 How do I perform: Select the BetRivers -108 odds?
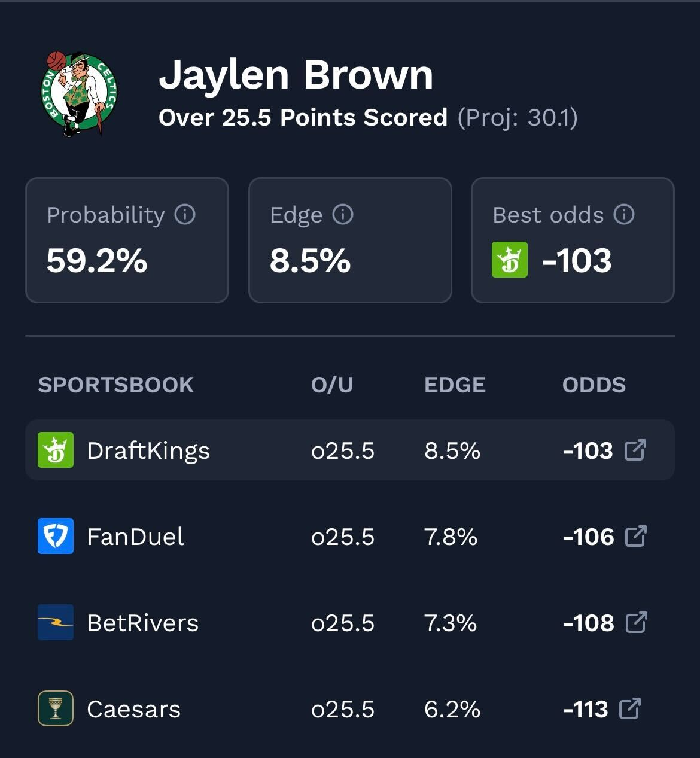coord(589,623)
